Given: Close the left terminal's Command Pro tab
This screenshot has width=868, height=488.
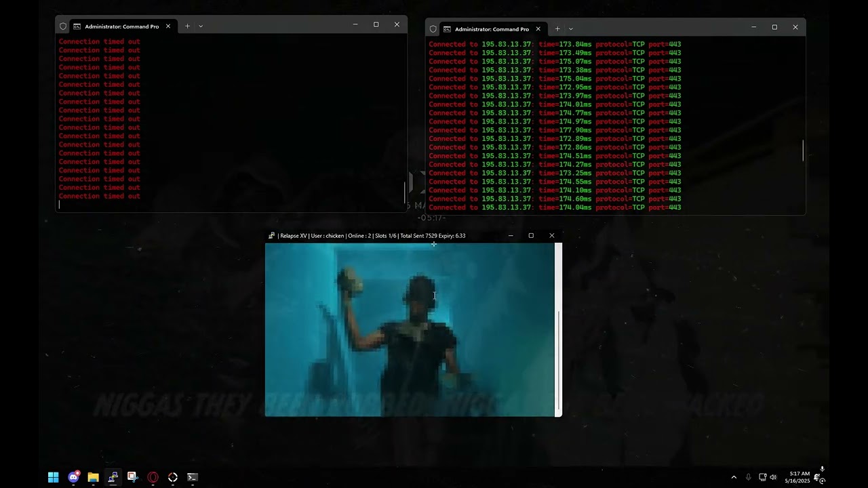Looking at the screenshot, I should (x=168, y=26).
